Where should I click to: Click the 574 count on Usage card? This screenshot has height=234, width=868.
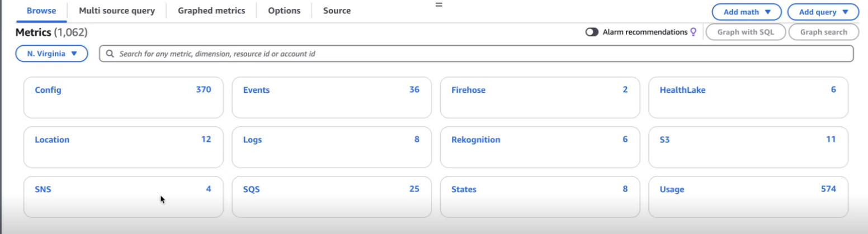828,189
